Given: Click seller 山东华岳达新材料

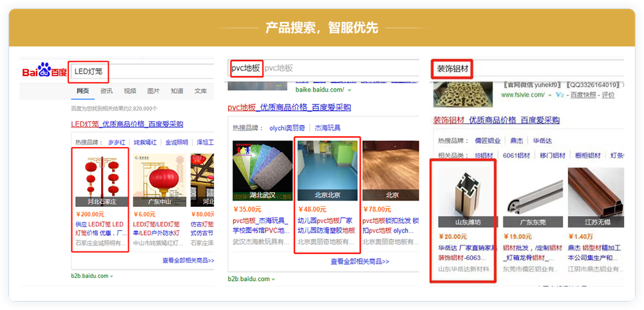Looking at the screenshot, I should click(465, 269).
